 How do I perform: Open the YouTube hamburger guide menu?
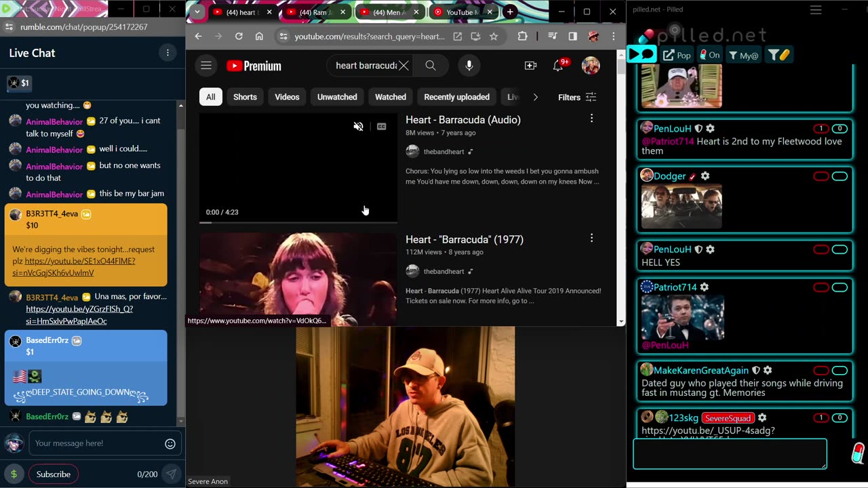pos(206,66)
